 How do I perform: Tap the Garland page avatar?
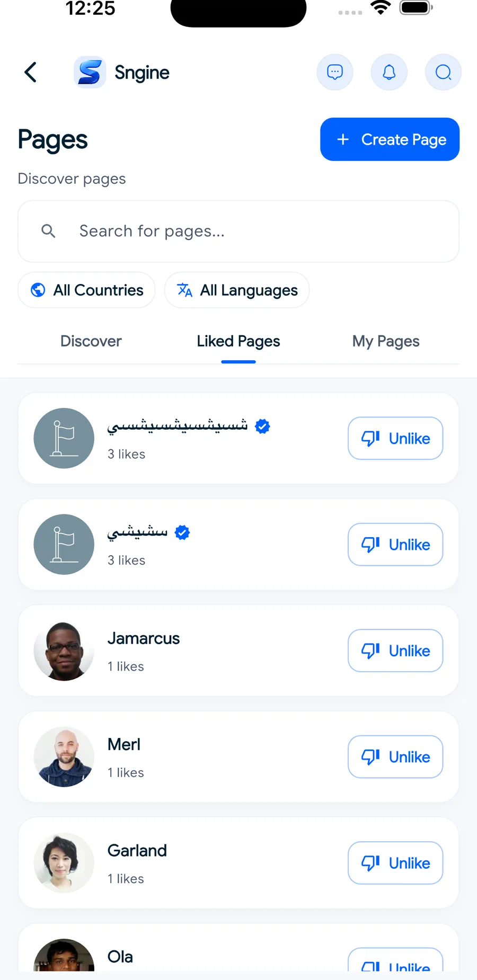coord(64,863)
